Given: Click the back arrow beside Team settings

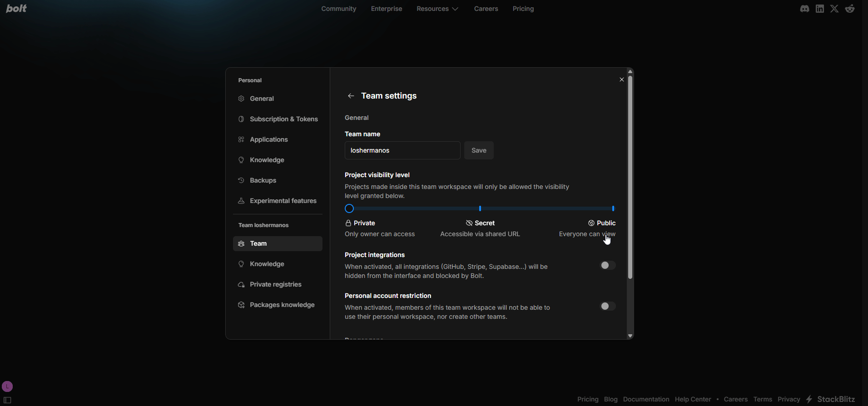Looking at the screenshot, I should click(351, 96).
